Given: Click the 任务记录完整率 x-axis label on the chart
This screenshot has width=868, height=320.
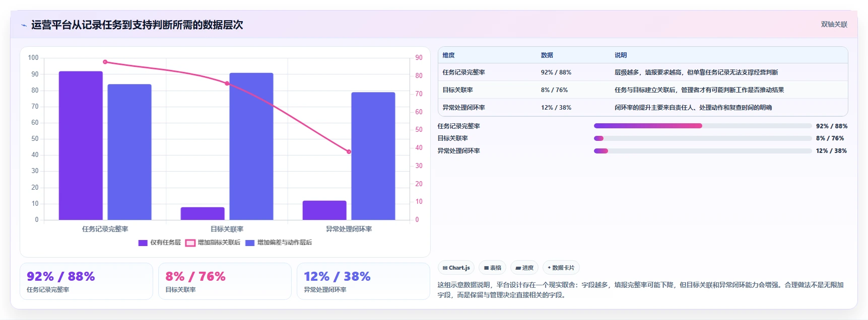Looking at the screenshot, I should point(105,229).
